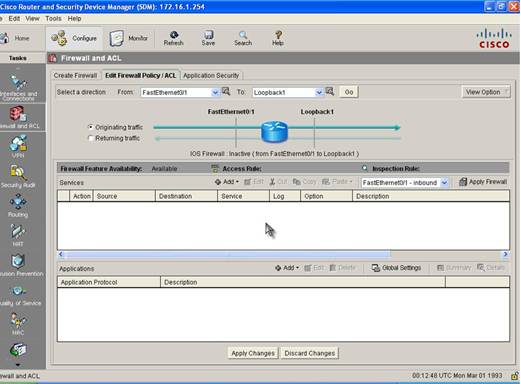Switch to the Application Security tab
The width and height of the screenshot is (521, 384).
(211, 76)
